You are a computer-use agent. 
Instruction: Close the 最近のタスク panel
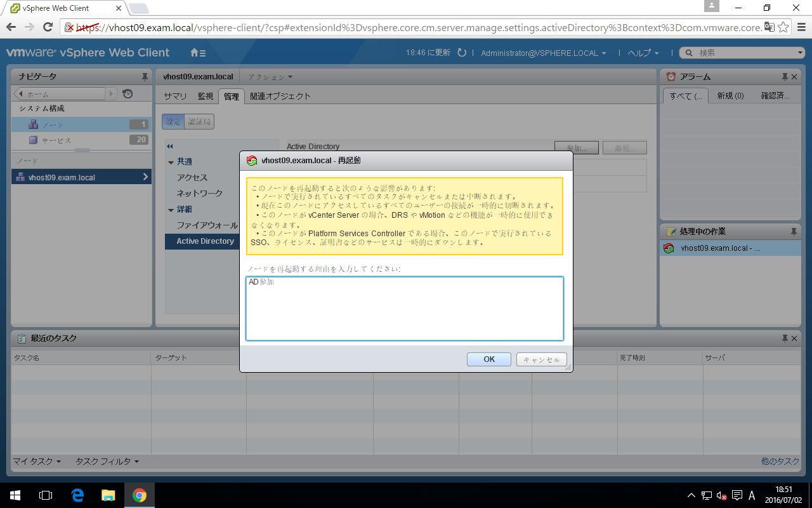tap(794, 338)
